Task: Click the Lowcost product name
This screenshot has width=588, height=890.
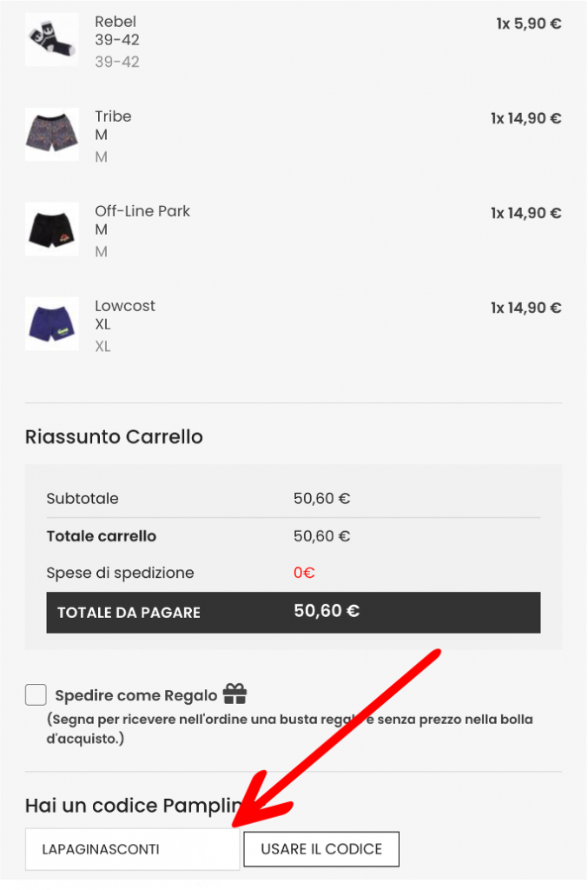Action: [125, 306]
